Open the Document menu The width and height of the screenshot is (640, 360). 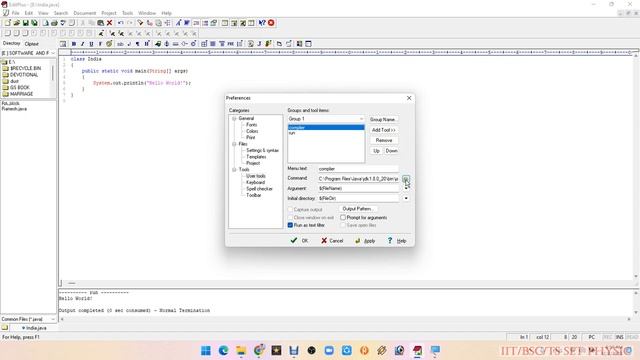[84, 13]
